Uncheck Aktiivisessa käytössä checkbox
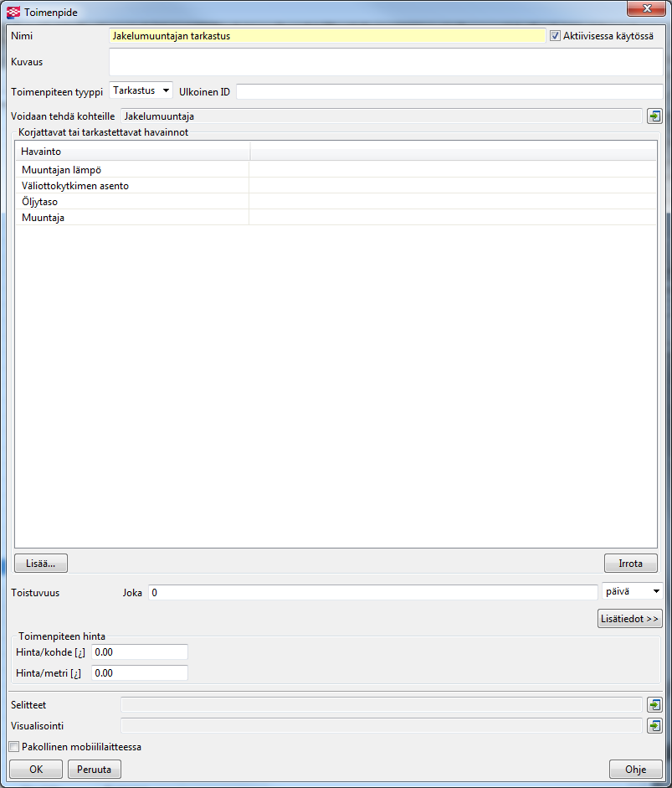This screenshot has width=672, height=788. click(555, 36)
